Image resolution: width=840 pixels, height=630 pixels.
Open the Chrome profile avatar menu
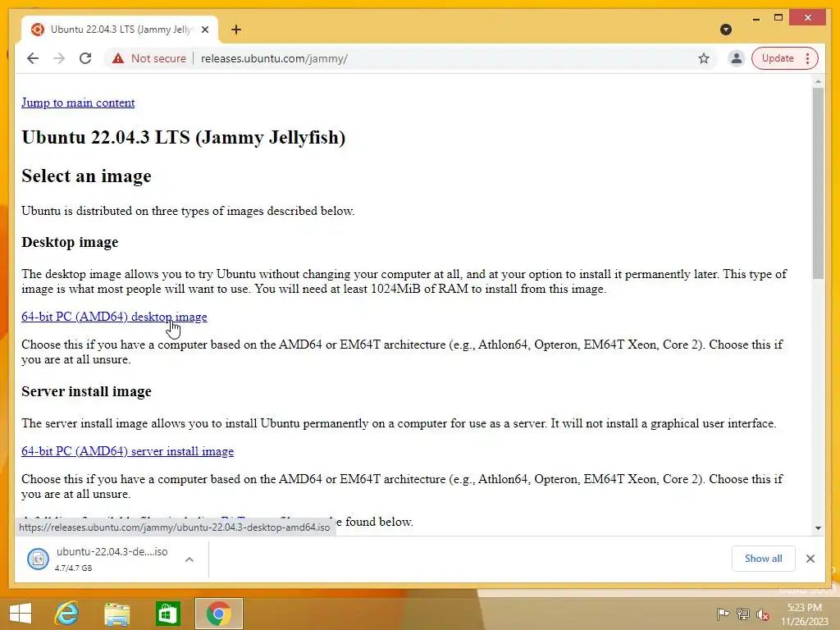(x=736, y=58)
